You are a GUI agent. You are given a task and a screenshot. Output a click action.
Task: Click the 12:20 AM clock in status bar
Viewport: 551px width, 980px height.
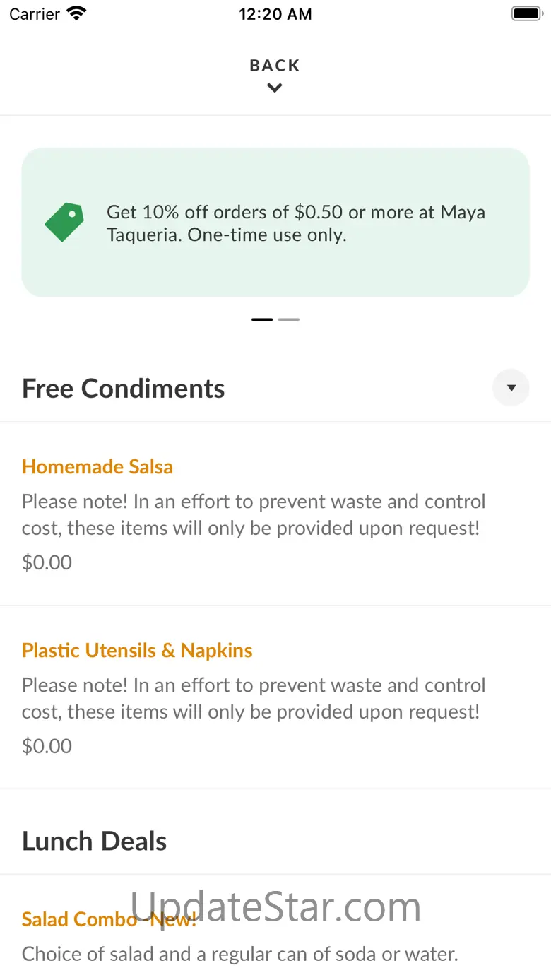(275, 14)
